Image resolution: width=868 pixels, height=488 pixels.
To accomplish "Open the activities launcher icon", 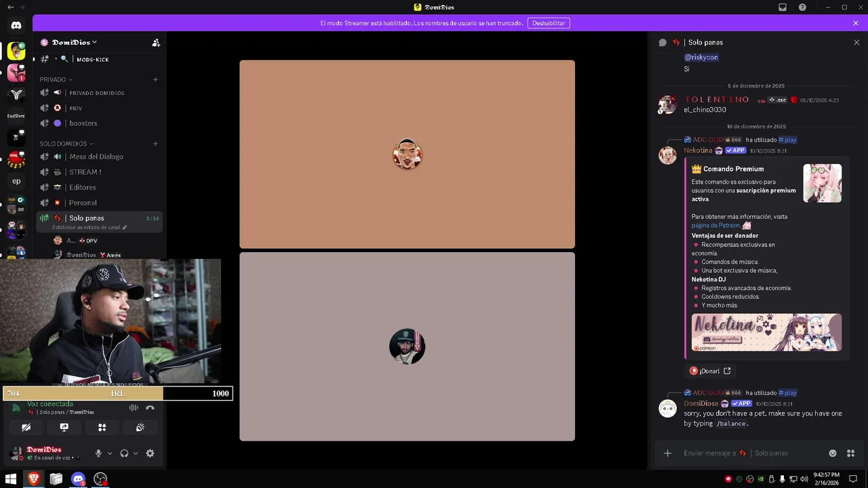I will point(102,428).
